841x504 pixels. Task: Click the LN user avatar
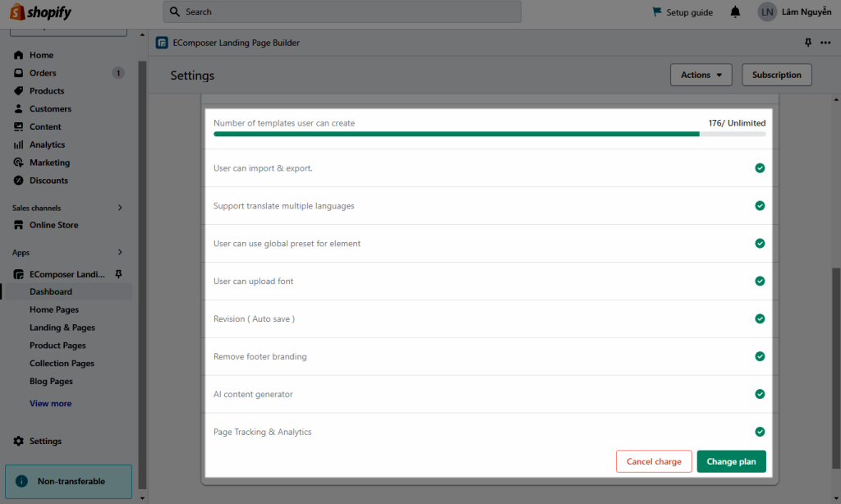(767, 11)
